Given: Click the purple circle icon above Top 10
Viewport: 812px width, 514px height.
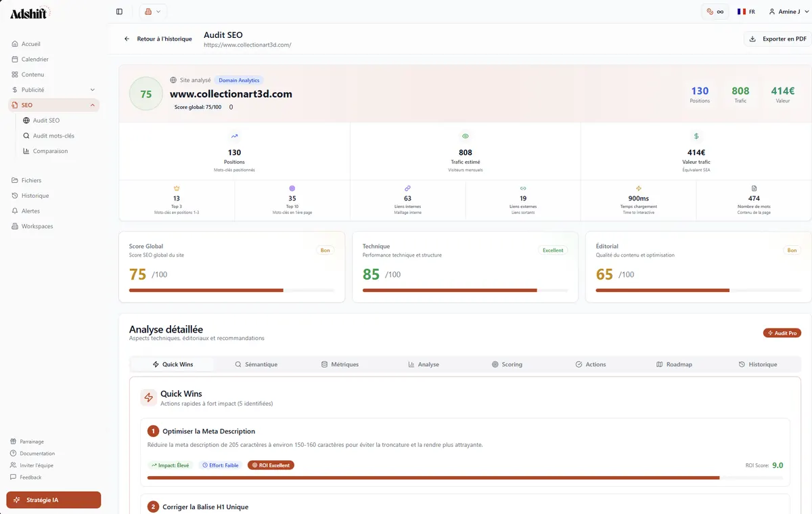Looking at the screenshot, I should point(292,188).
